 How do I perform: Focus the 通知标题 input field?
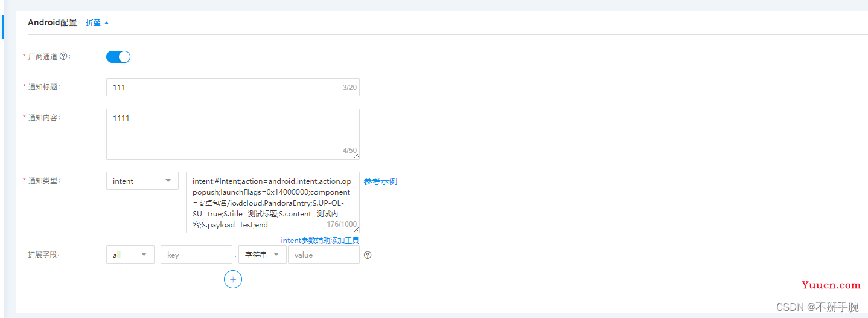[233, 87]
